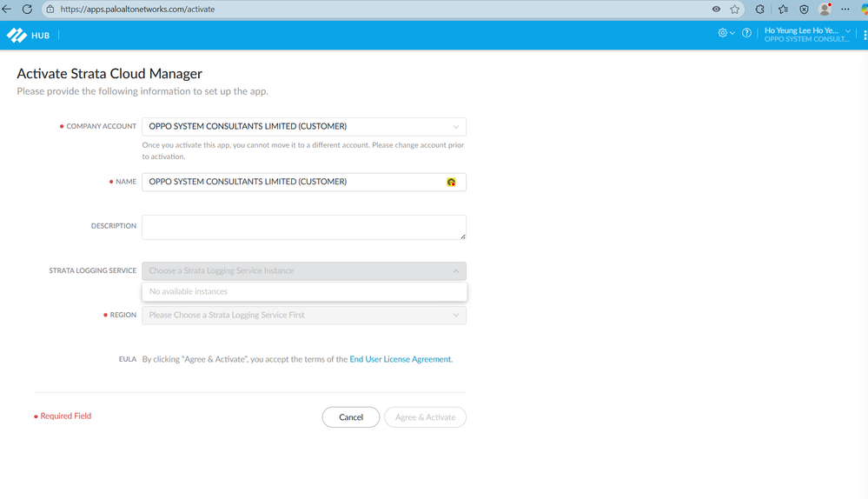Click into the Description text area
This screenshot has height=499, width=868.
[x=304, y=228]
